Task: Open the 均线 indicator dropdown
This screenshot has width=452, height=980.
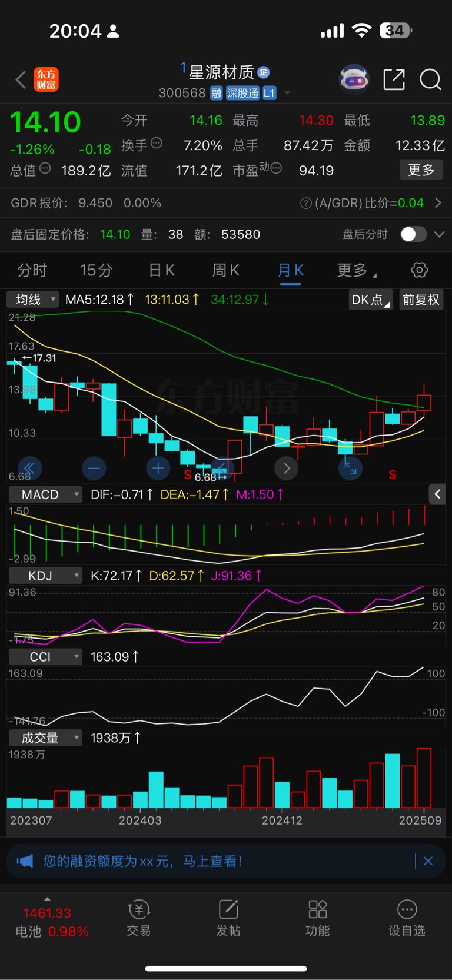Action: [33, 299]
